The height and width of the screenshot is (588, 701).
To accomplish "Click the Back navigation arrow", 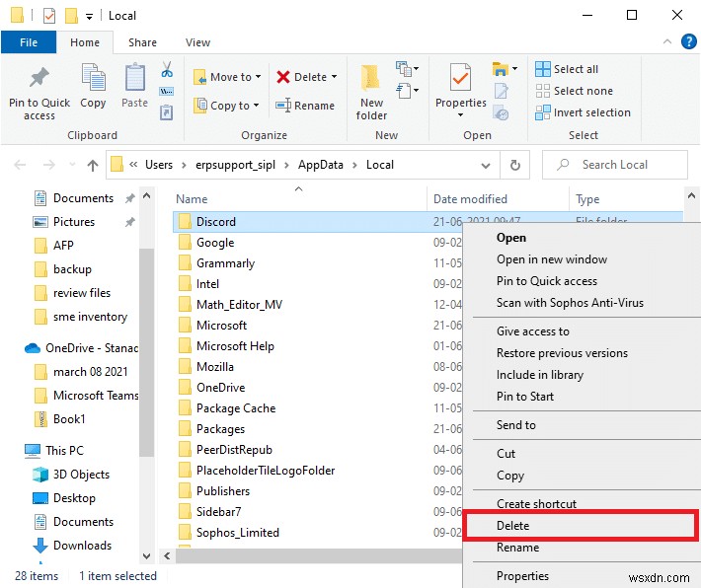I will (20, 165).
